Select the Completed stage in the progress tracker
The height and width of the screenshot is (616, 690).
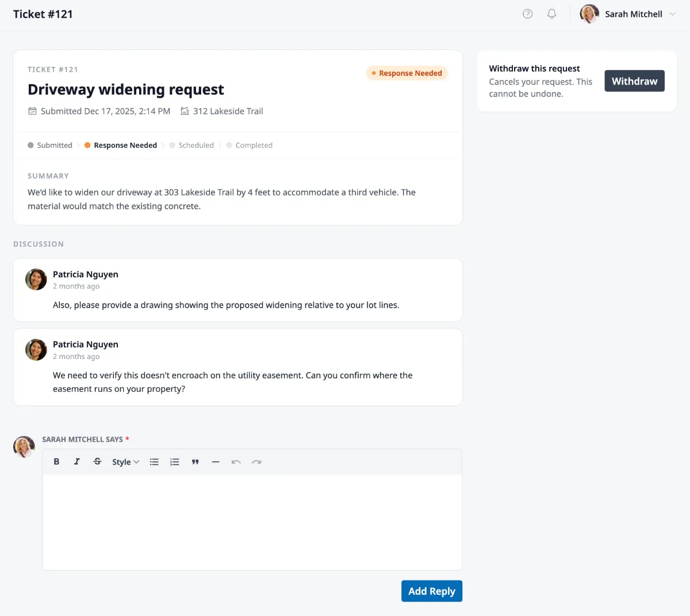[x=254, y=145]
